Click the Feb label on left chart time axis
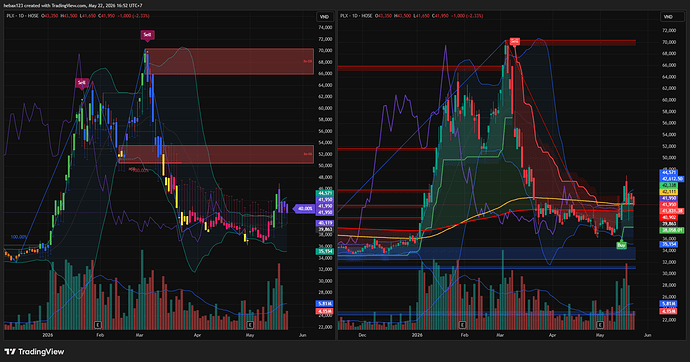Image resolution: width=690 pixels, height=362 pixels. point(100,335)
